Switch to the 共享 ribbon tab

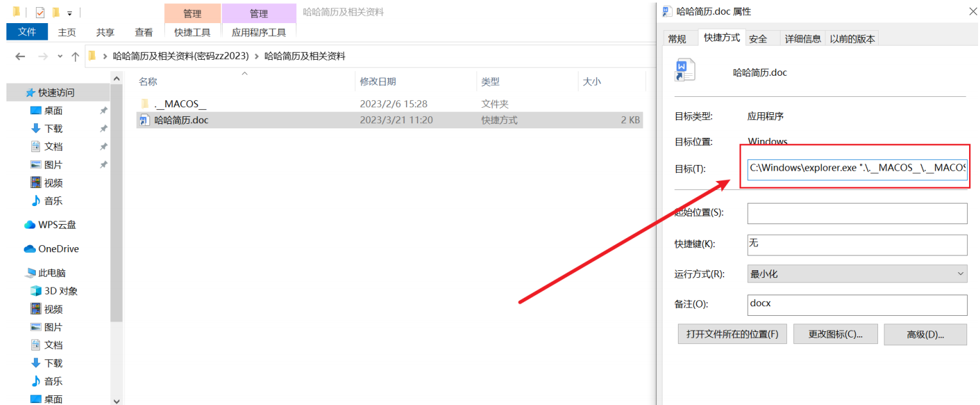click(105, 32)
